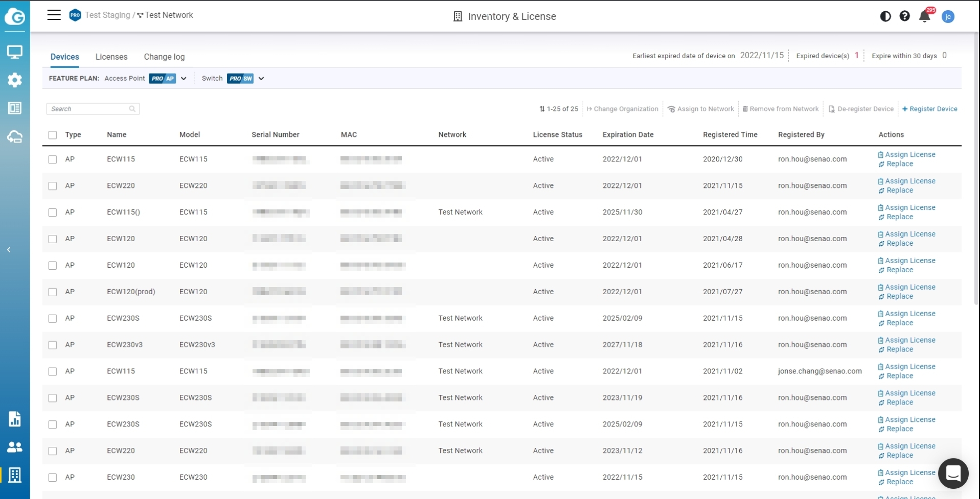Open the settings gear in the sidebar
This screenshot has height=499, width=980.
point(14,80)
